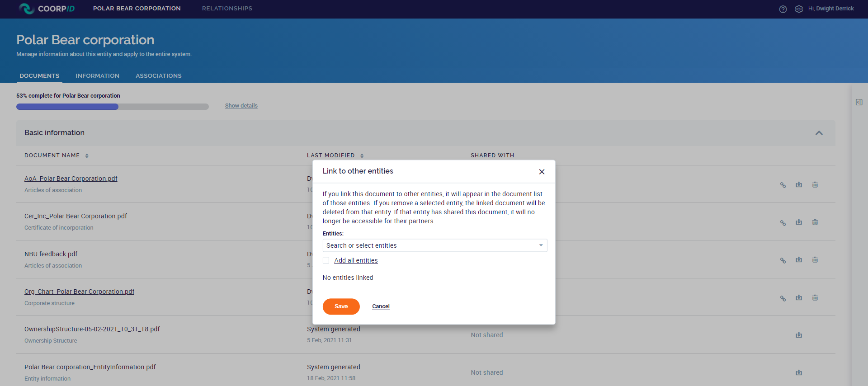Click Not shared for OwnershipStructure row
Image resolution: width=868 pixels, height=386 pixels.
point(487,335)
